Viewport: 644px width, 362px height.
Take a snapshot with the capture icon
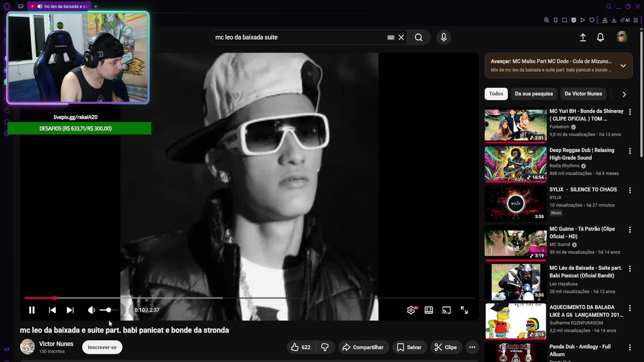tap(565, 21)
